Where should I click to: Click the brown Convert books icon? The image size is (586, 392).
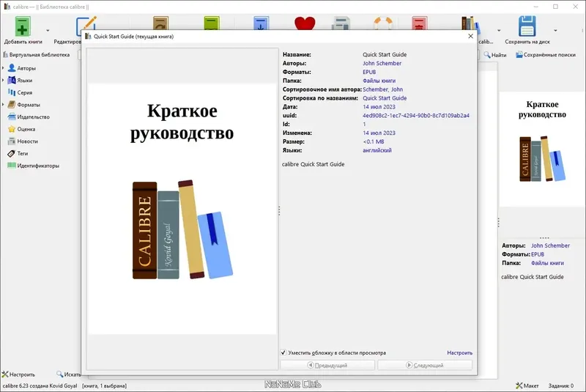coord(160,23)
